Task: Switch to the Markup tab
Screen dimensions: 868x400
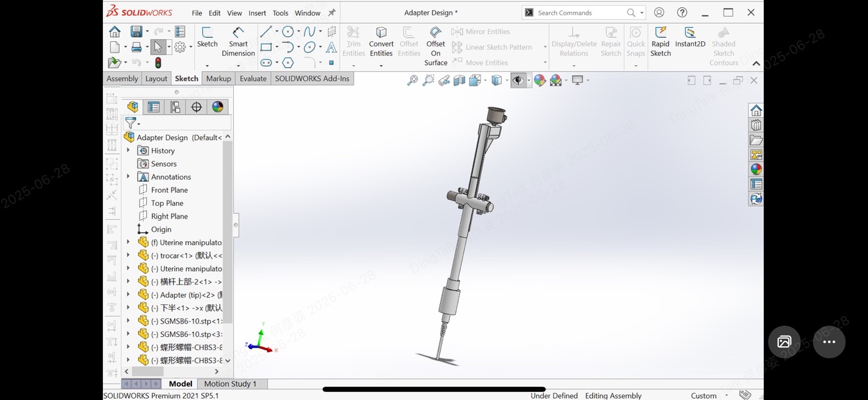Action: point(219,78)
